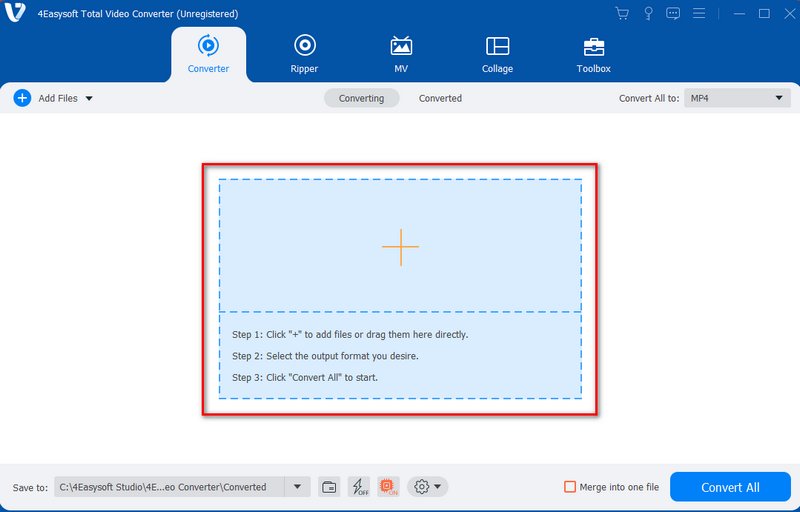The height and width of the screenshot is (512, 800).
Task: Expand the settings gear dropdown
Action: (x=428, y=487)
